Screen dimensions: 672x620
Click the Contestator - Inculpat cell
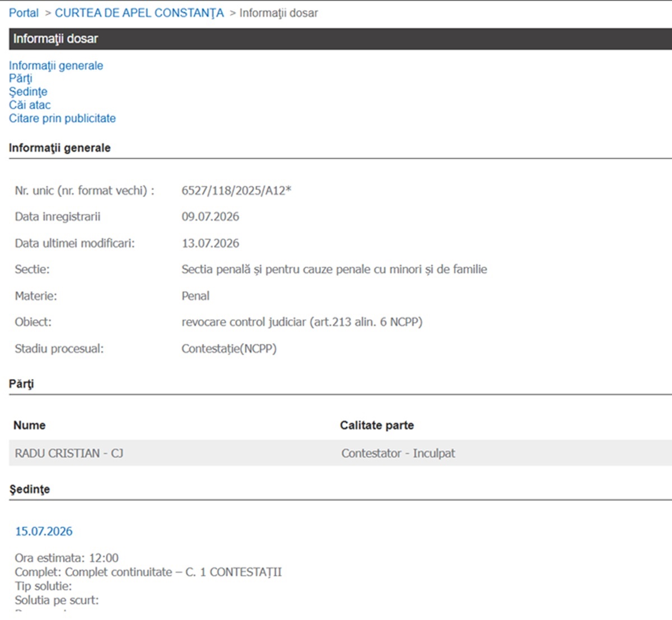tap(398, 453)
